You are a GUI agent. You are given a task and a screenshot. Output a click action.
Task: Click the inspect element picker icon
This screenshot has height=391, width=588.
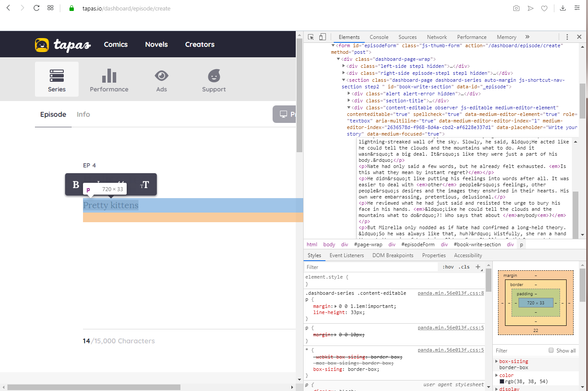tap(311, 37)
